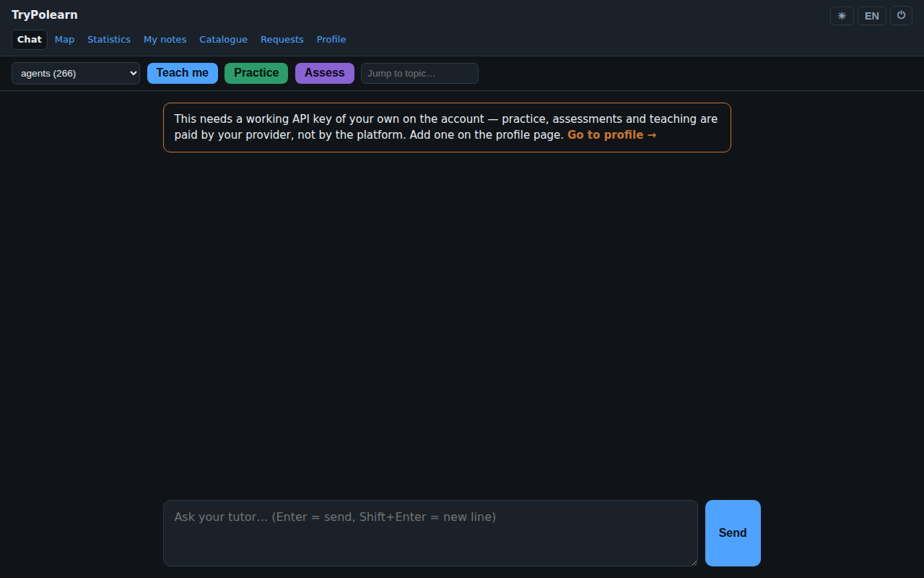Viewport: 924px width, 578px height.
Task: Click the Teach me button
Action: [183, 73]
